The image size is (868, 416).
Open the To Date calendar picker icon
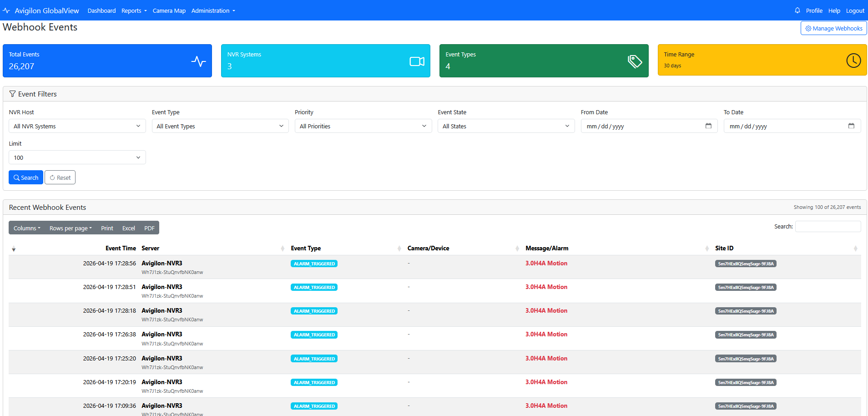pos(851,126)
